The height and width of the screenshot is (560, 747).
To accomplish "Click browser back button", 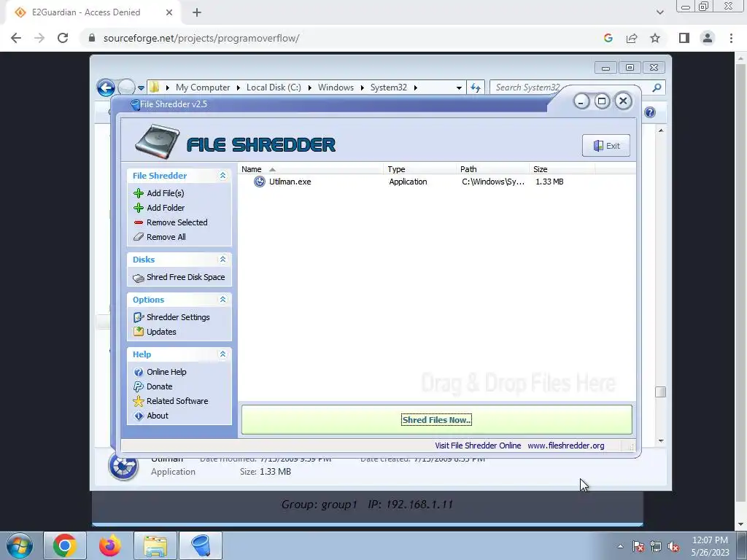I will [16, 38].
